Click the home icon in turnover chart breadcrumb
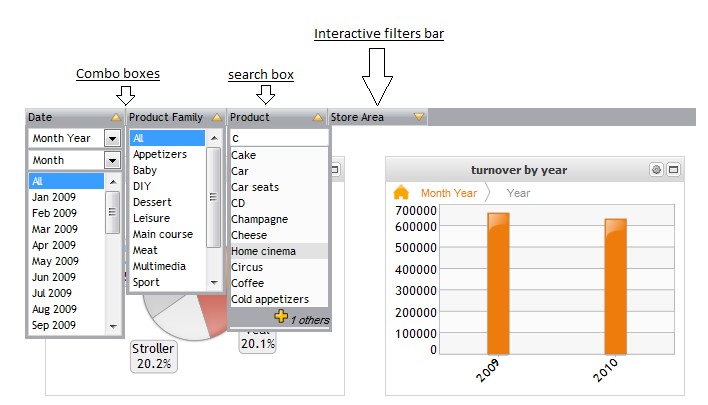Viewport: 708px width, 405px height. (401, 192)
